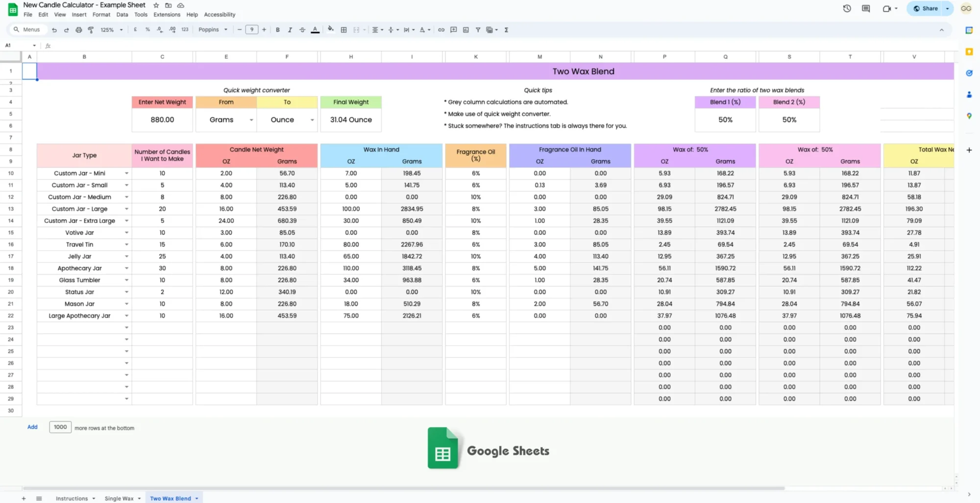Open the Insert menu
980x503 pixels.
79,15
